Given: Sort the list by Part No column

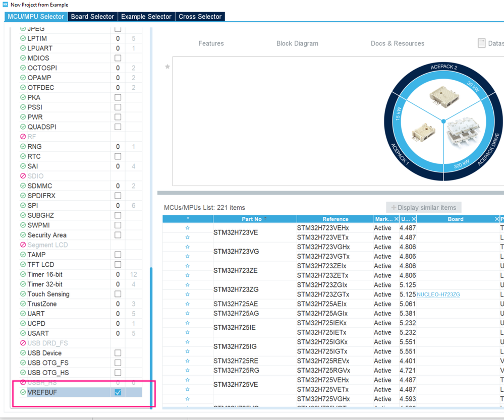Looking at the screenshot, I should tap(255, 219).
